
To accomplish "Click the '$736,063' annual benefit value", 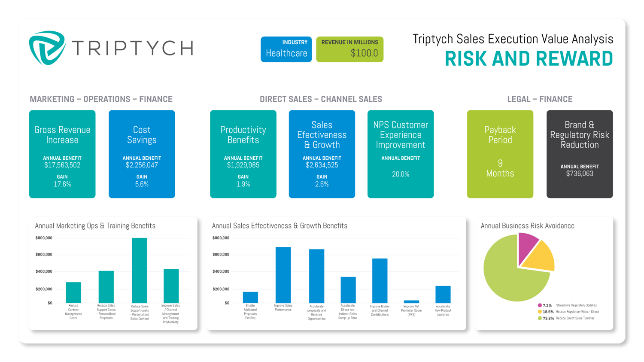I will pos(580,174).
